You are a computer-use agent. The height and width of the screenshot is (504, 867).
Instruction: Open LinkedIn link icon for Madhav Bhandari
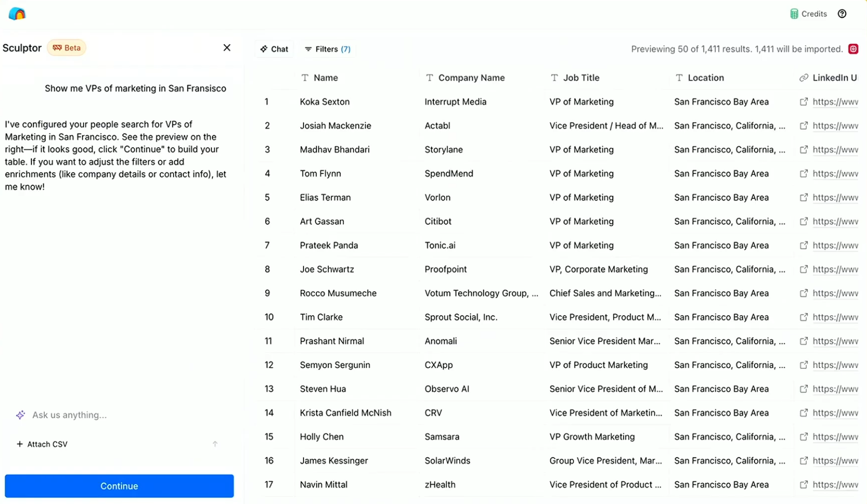pos(803,150)
